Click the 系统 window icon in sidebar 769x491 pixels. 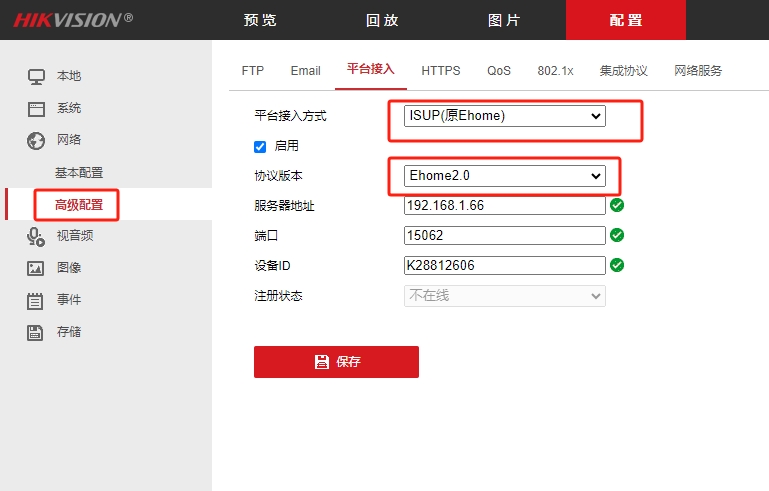[36, 108]
